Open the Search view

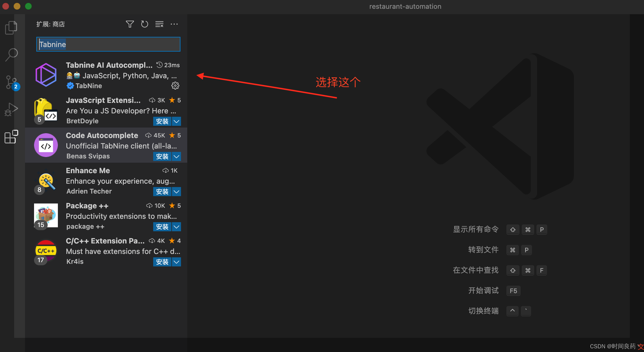point(11,54)
